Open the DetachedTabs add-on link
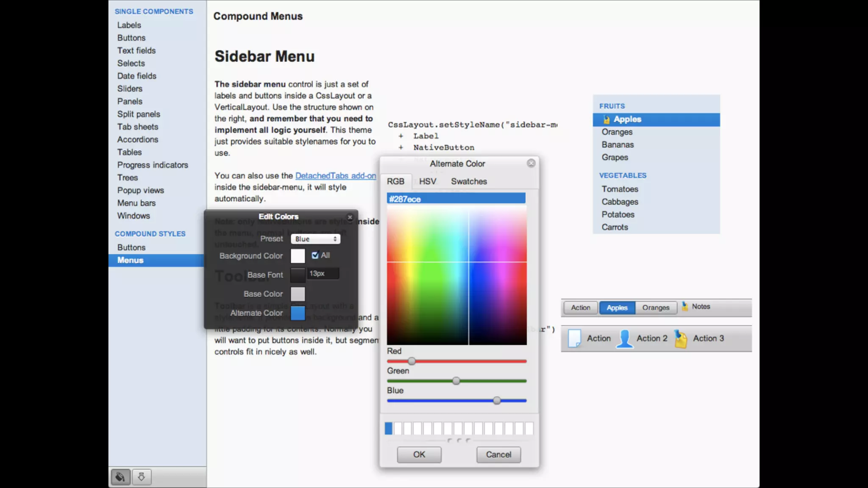 tap(335, 175)
